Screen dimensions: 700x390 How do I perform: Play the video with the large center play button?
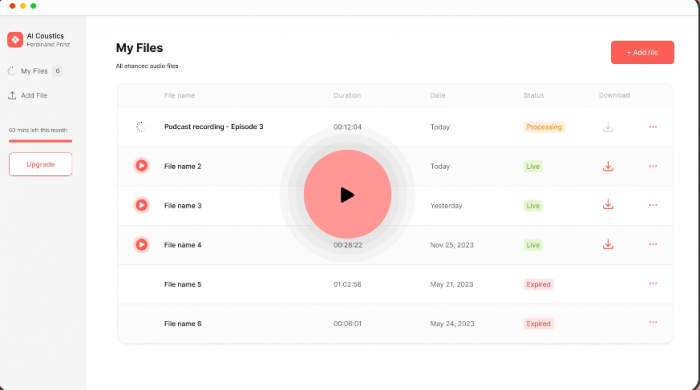pyautogui.click(x=347, y=195)
